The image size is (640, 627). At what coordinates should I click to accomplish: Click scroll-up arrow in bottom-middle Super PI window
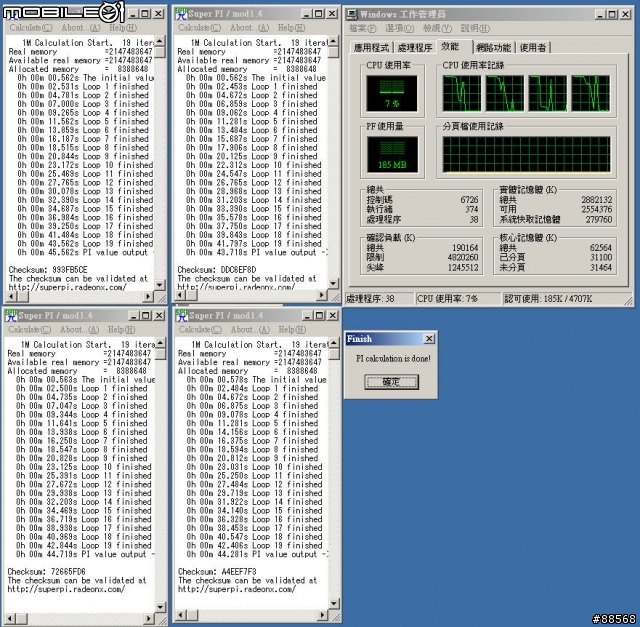pos(334,343)
